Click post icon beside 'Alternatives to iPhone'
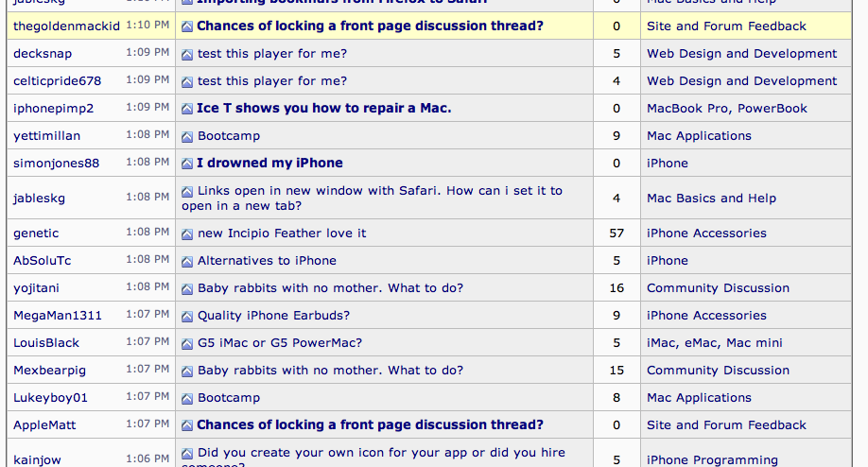Image resolution: width=868 pixels, height=467 pixels. [187, 261]
